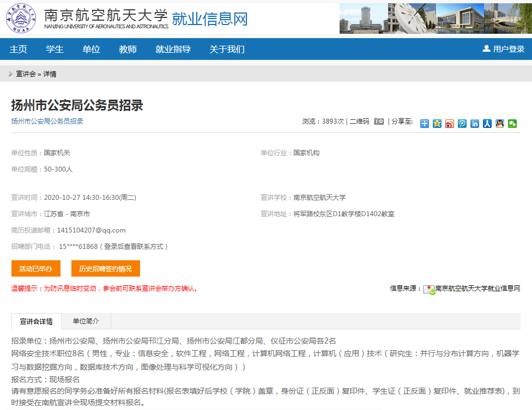The width and height of the screenshot is (532, 410).
Task: Click the 就业信息网 site title
Action: [x=210, y=19]
